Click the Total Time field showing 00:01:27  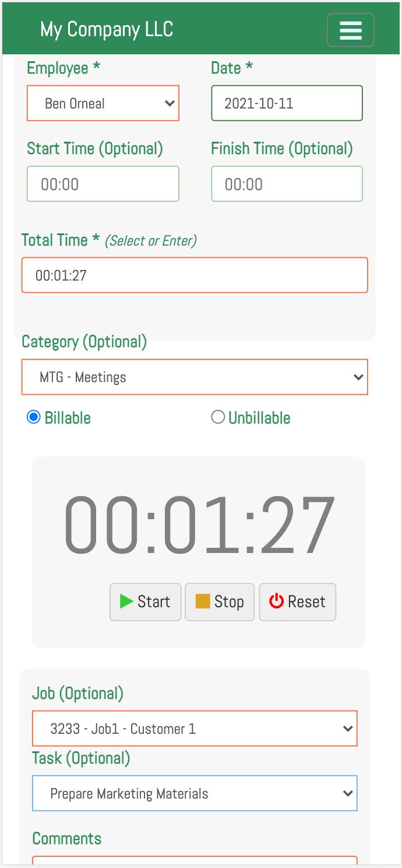coord(195,275)
